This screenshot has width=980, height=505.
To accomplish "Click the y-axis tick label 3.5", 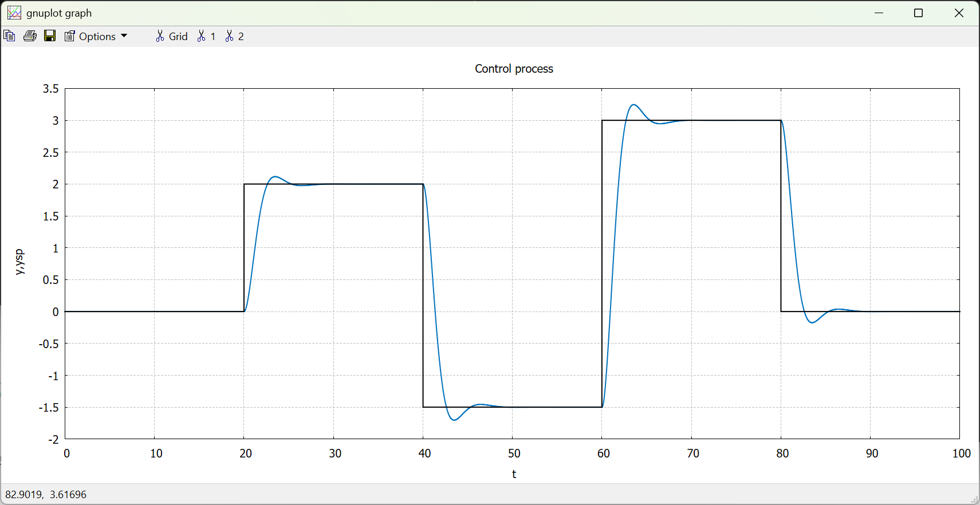I will point(50,89).
